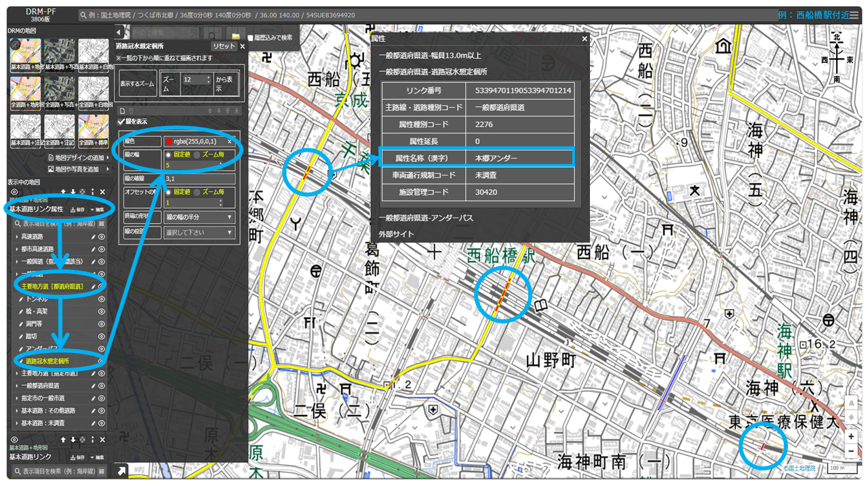The width and height of the screenshot is (868, 488).
Task: Click the edit pencil for 一般都道府県道
Action: [94, 386]
